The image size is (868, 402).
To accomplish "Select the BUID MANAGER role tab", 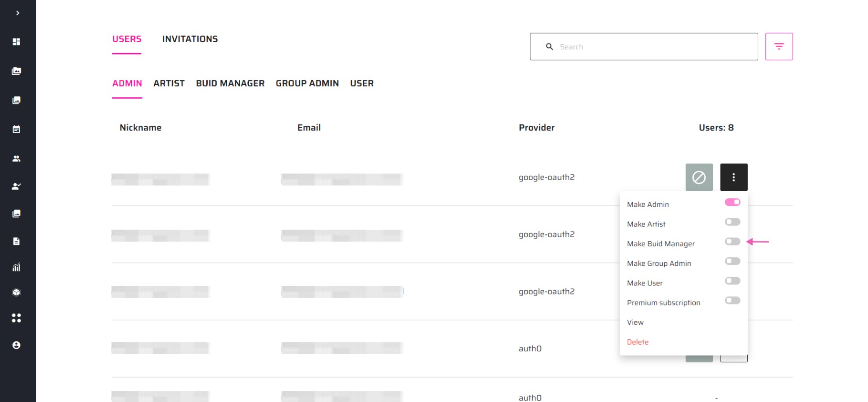I will point(230,84).
